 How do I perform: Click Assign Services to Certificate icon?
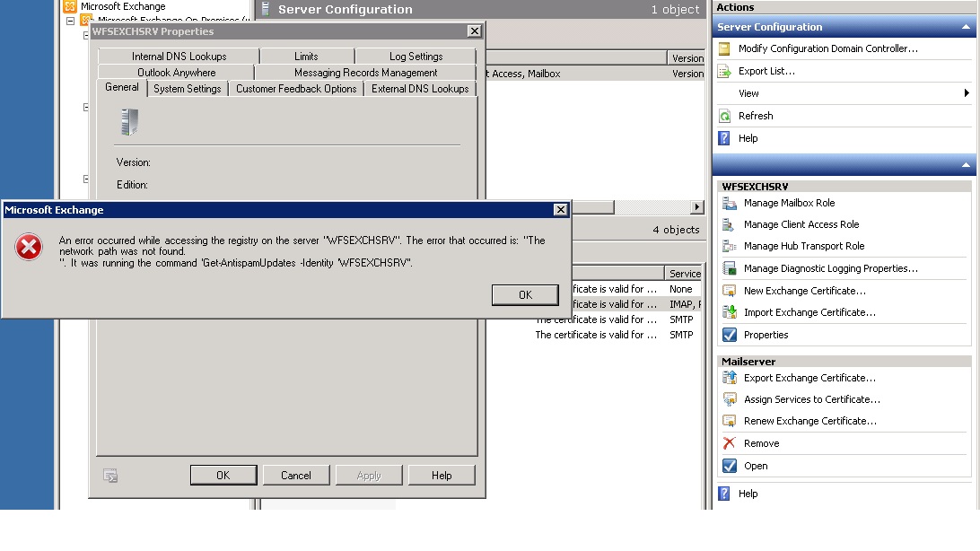pyautogui.click(x=730, y=400)
